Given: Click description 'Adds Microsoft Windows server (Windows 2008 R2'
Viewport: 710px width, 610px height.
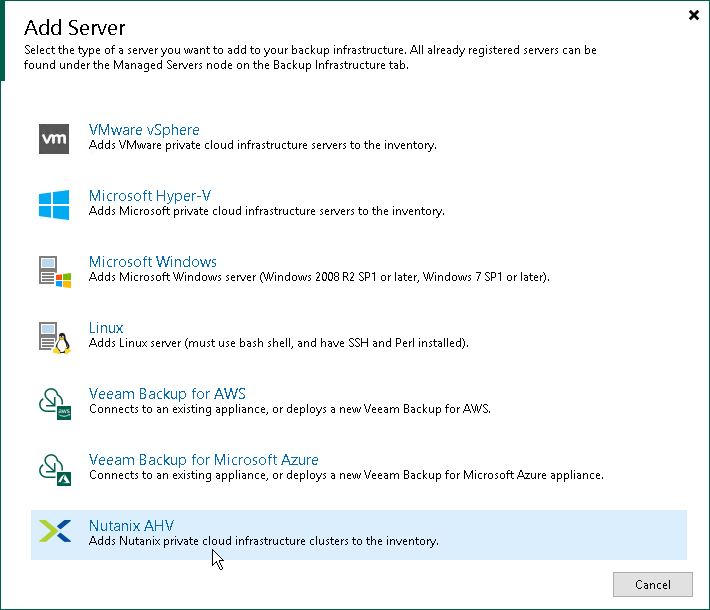Looking at the screenshot, I should click(222, 277).
